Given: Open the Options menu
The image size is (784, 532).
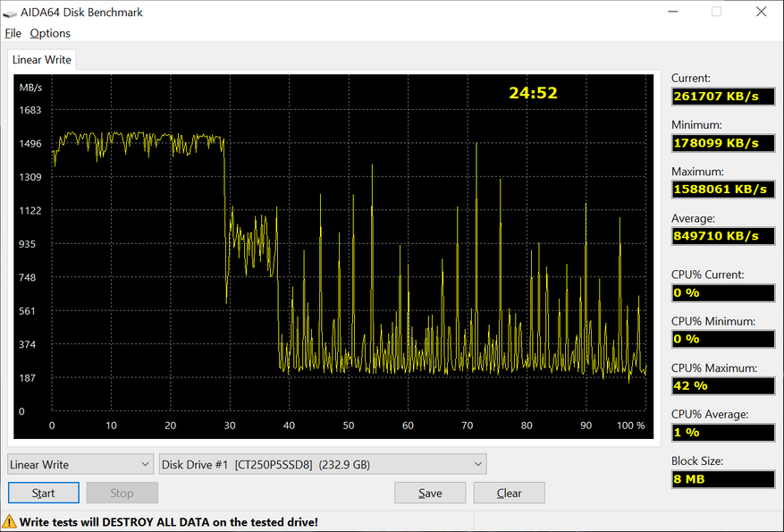Looking at the screenshot, I should (x=50, y=33).
